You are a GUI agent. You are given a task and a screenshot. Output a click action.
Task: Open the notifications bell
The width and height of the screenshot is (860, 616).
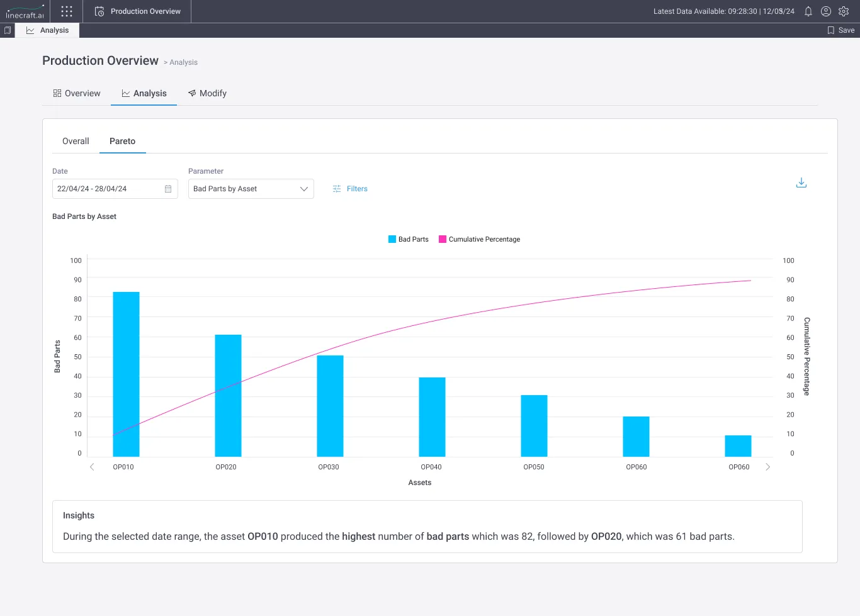[x=808, y=11]
